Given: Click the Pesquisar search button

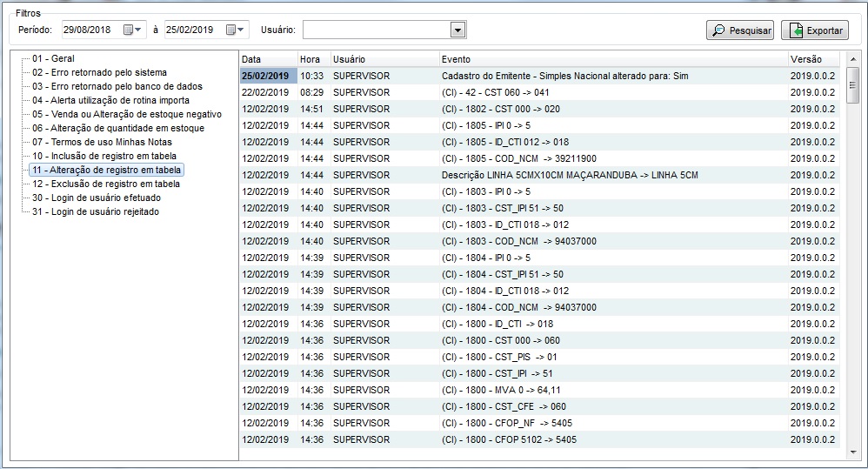Looking at the screenshot, I should click(740, 30).
